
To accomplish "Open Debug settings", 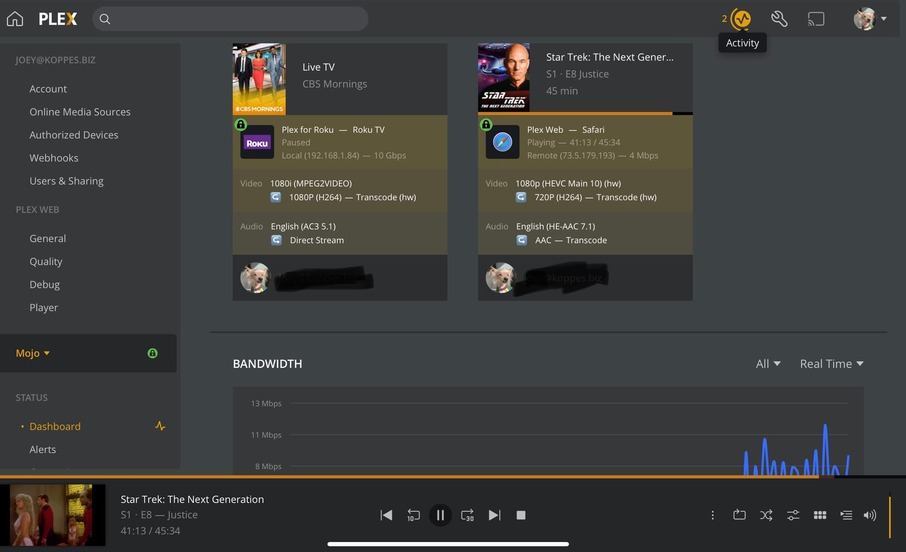I will 44,285.
